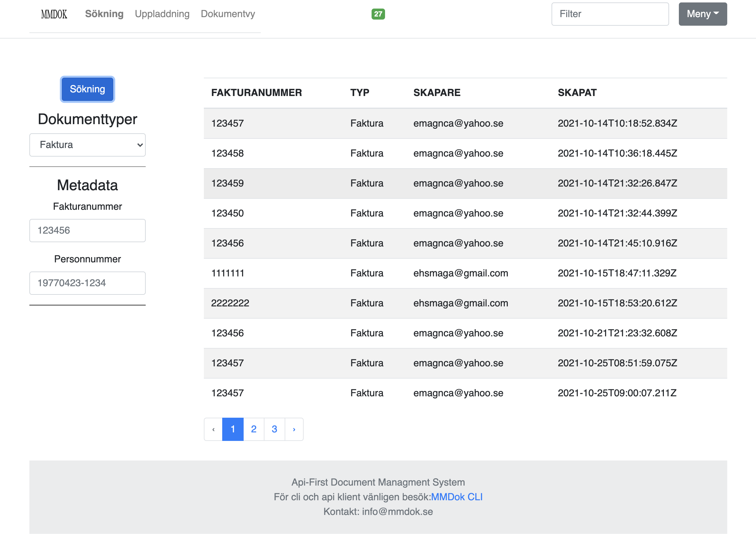Click the Skapat column header

tap(577, 93)
